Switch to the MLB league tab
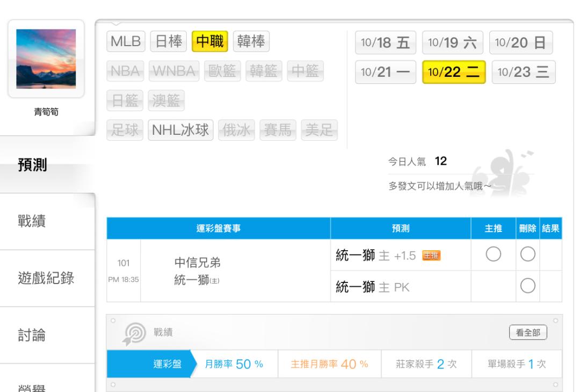 pyautogui.click(x=126, y=41)
